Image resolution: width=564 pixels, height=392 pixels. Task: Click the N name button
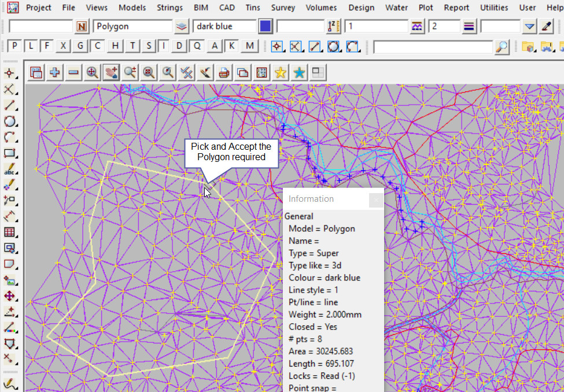tap(82, 26)
